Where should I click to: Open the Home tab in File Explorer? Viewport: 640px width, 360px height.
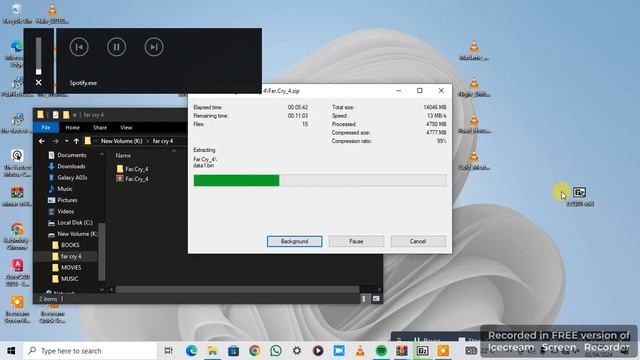72,127
